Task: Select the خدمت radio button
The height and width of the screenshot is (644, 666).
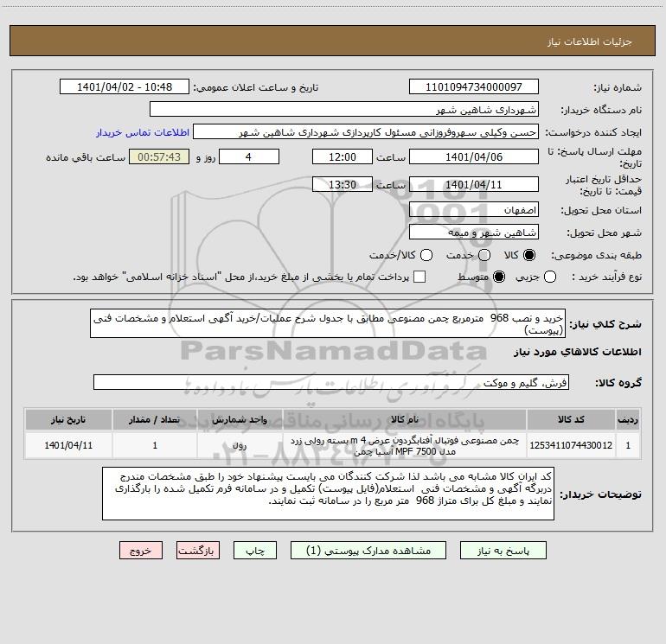Action: pyautogui.click(x=484, y=255)
